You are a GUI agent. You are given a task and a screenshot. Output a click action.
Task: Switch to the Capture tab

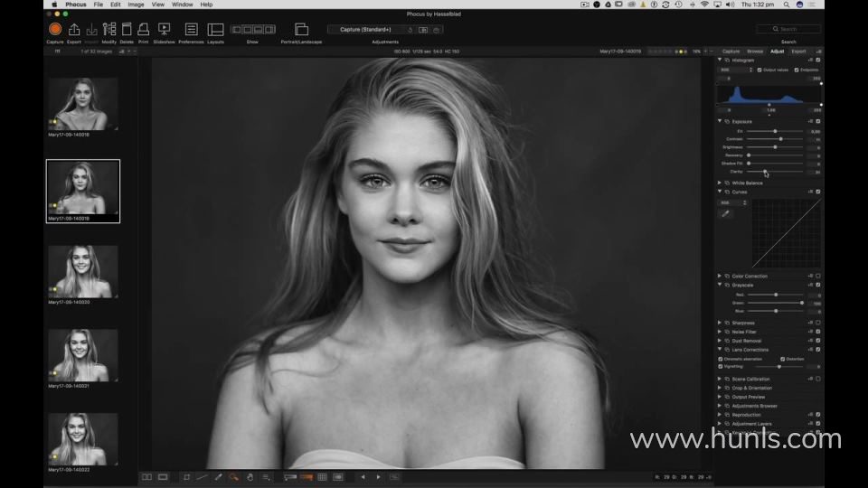(x=731, y=52)
